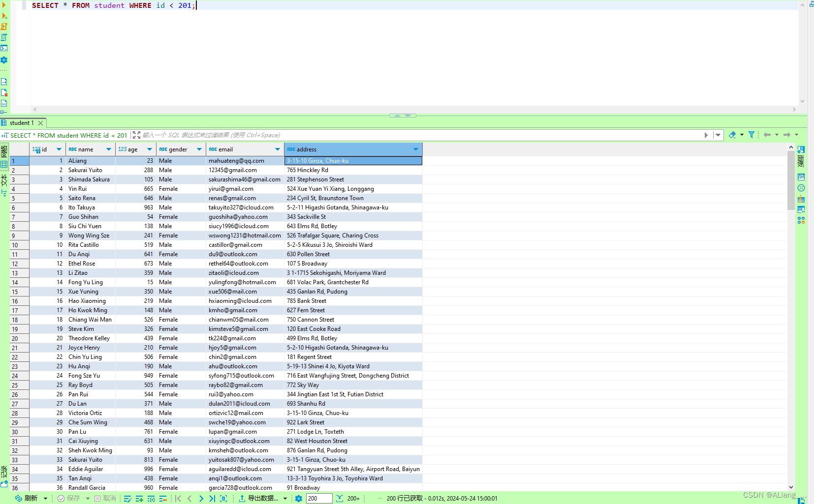Delete the current row with the minus icon
Image resolution: width=814 pixels, height=504 pixels.
[163, 499]
